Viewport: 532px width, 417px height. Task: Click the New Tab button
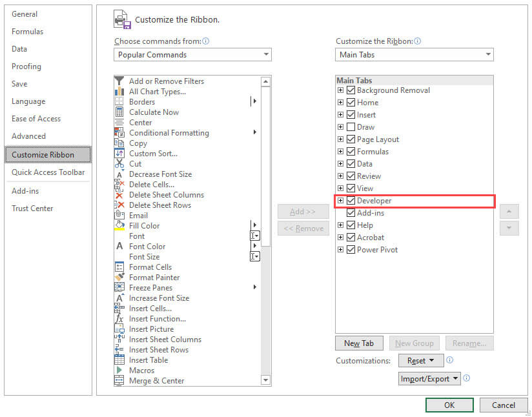coord(359,343)
